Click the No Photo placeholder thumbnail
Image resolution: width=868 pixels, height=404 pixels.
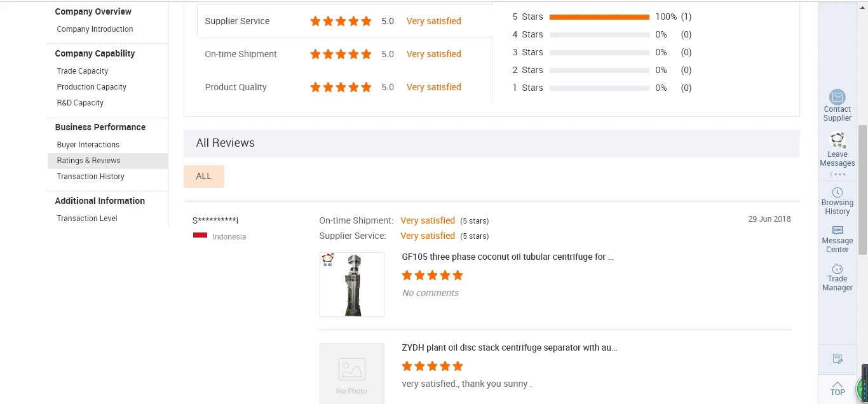pyautogui.click(x=351, y=374)
